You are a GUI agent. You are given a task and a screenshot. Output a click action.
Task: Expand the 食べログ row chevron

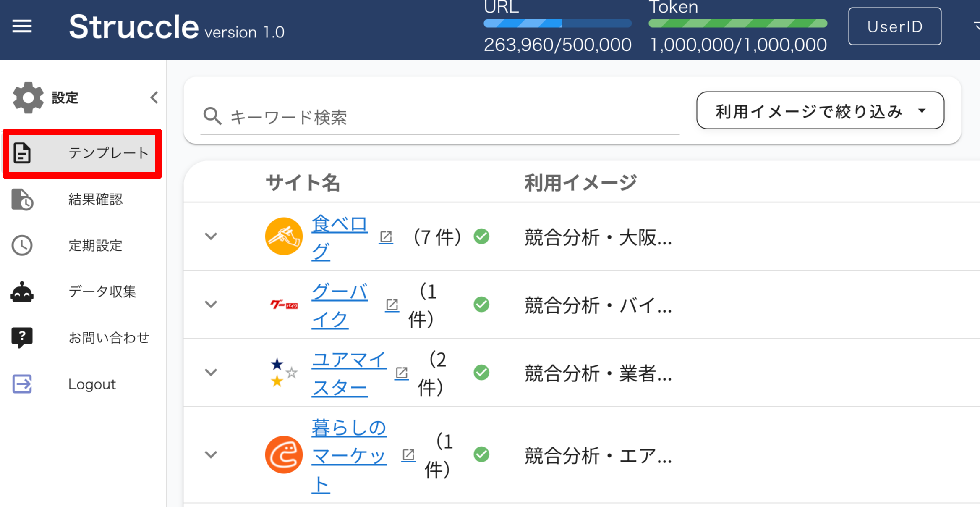point(211,236)
